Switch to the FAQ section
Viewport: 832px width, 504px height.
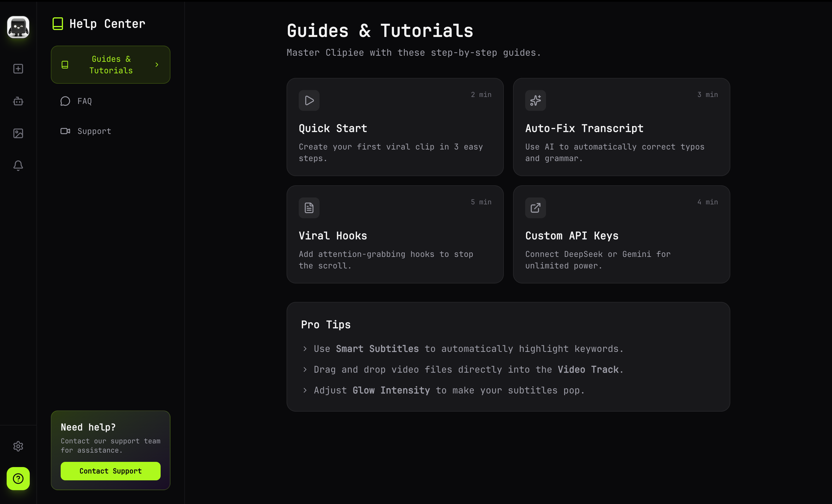[x=84, y=101]
